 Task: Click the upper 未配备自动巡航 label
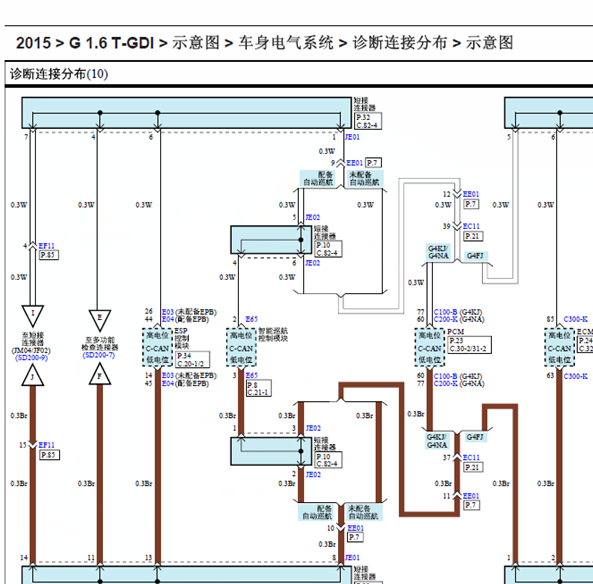(x=365, y=179)
